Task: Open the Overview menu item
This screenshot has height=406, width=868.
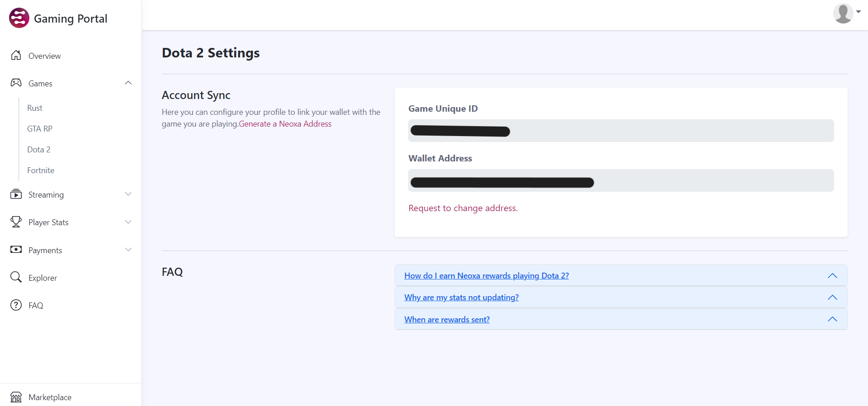Action: point(44,56)
